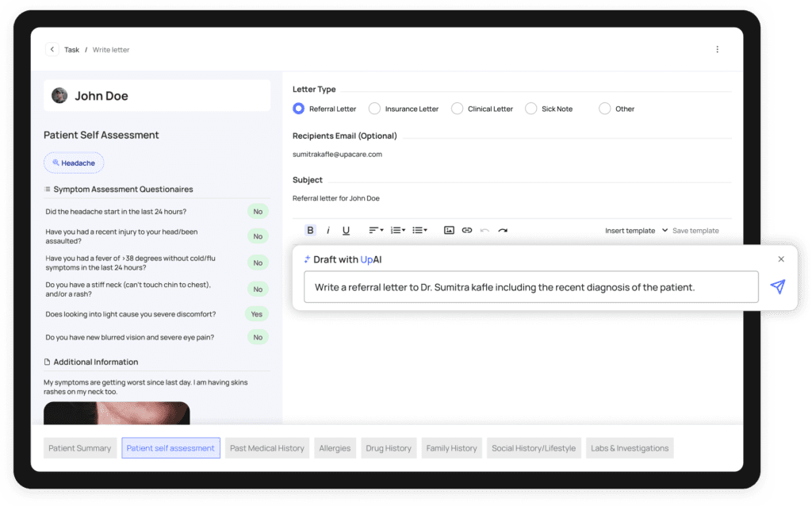This screenshot has height=506, width=812.
Task: Open the patient's attached photo thumbnail
Action: (x=117, y=413)
